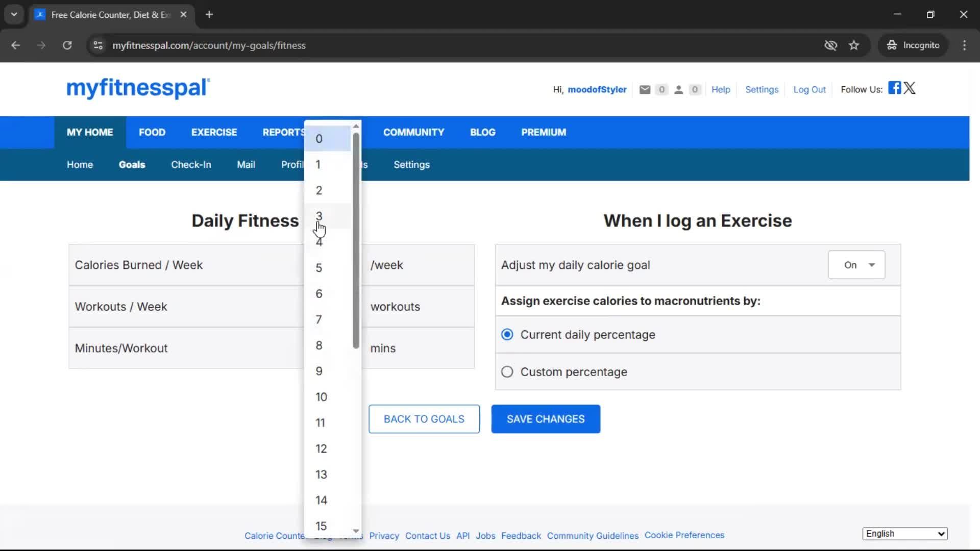This screenshot has height=551, width=980.
Task: Open the Feedback footer link
Action: 521,536
